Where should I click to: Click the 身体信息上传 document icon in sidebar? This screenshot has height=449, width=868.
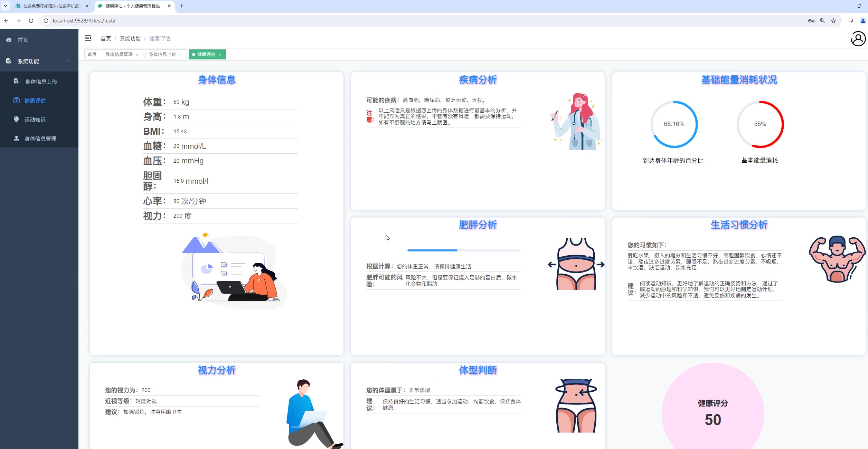tap(16, 81)
